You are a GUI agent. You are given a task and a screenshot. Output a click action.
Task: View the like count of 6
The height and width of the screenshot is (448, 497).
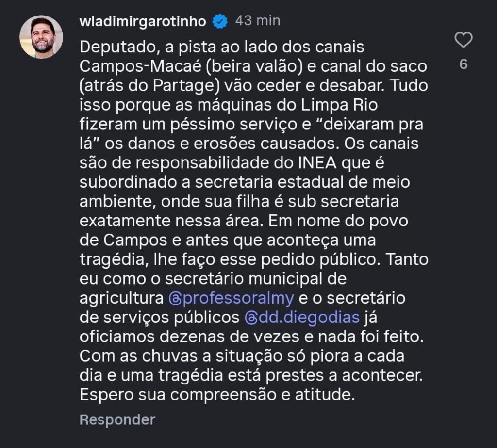(x=463, y=64)
